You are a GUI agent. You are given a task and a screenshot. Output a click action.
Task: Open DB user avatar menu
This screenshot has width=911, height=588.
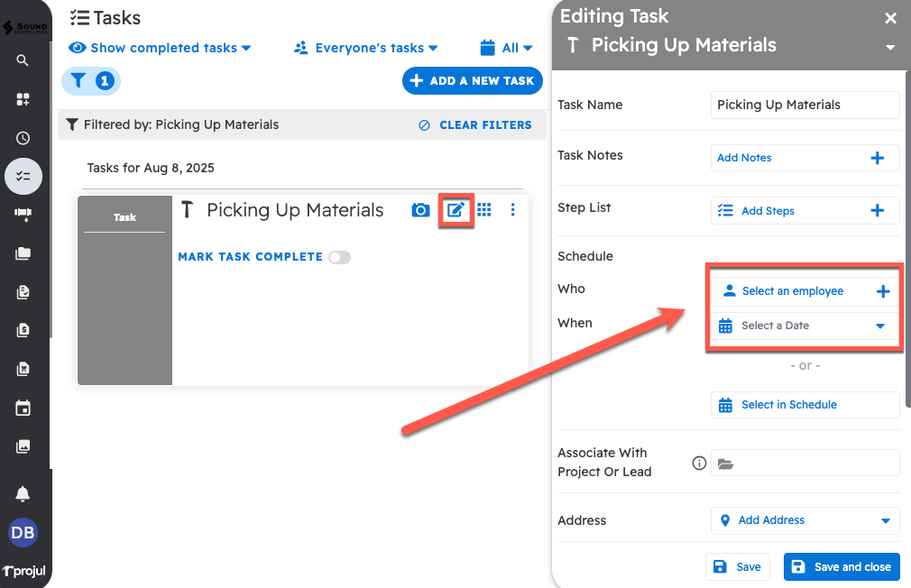tap(23, 533)
